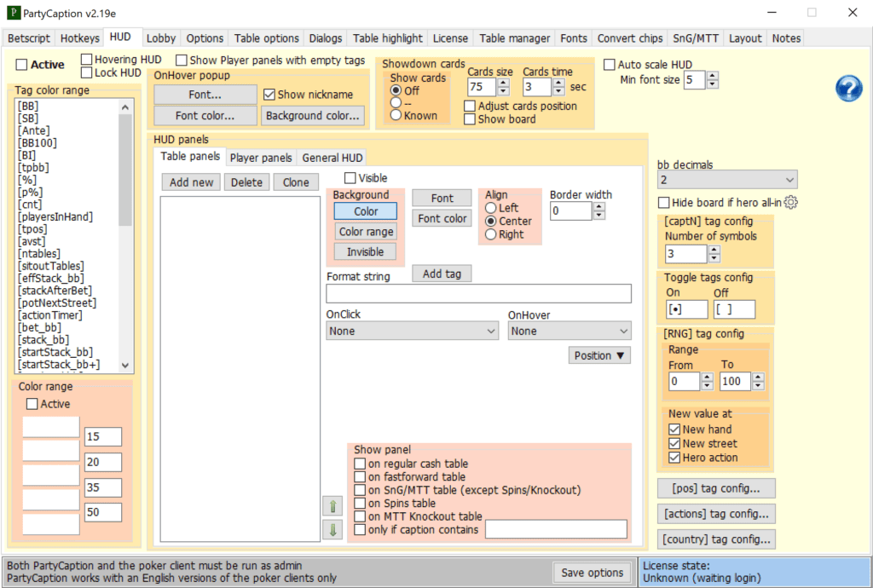Move panel up with green up arrow
Viewport: 873px width, 588px height.
click(332, 506)
